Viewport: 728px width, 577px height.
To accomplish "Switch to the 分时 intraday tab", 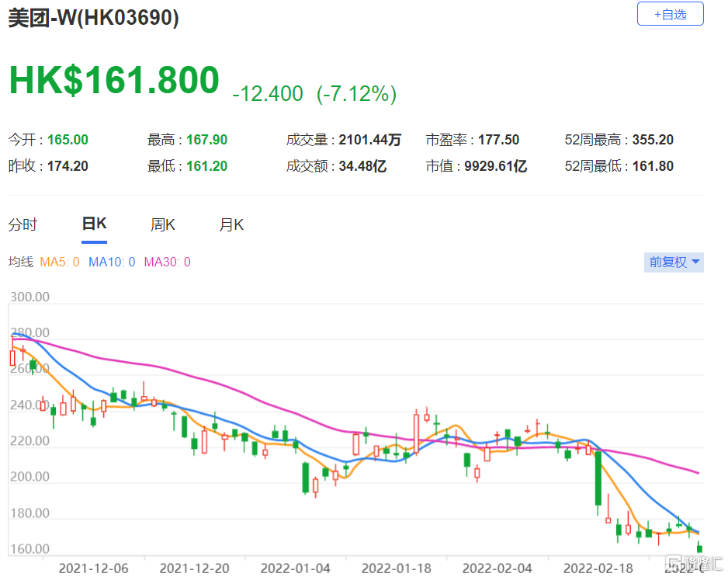I will [x=23, y=225].
